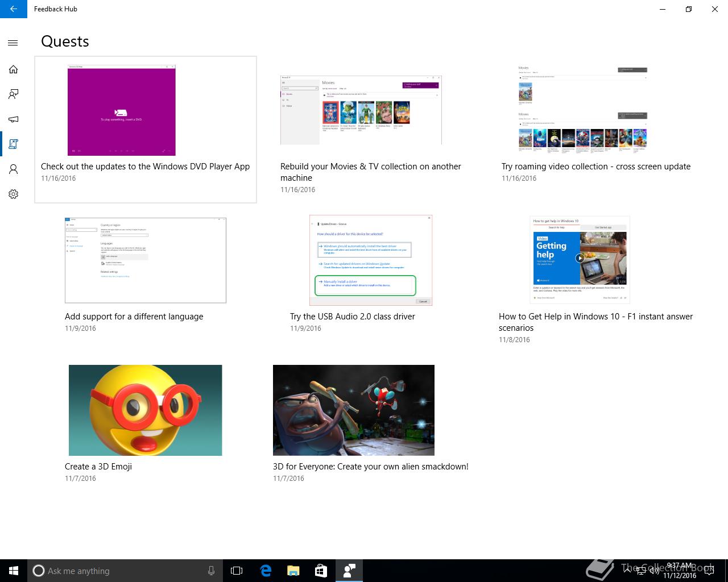This screenshot has height=582, width=728.
Task: Click '3D for Everyone' quest title
Action: [371, 467]
